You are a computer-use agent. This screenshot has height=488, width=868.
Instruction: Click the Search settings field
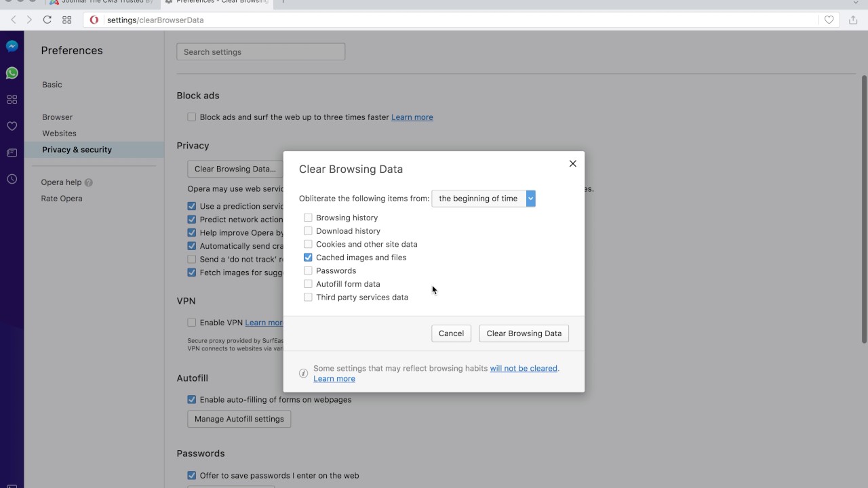[x=260, y=52]
